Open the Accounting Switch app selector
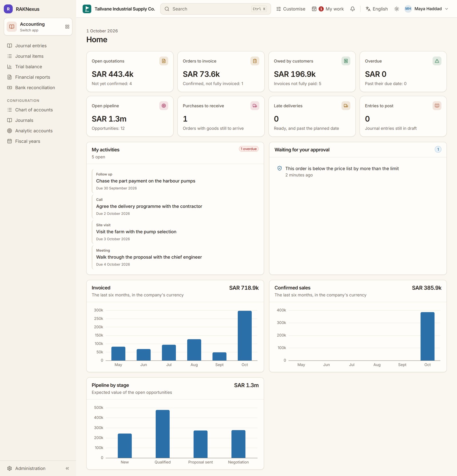 coord(38,27)
